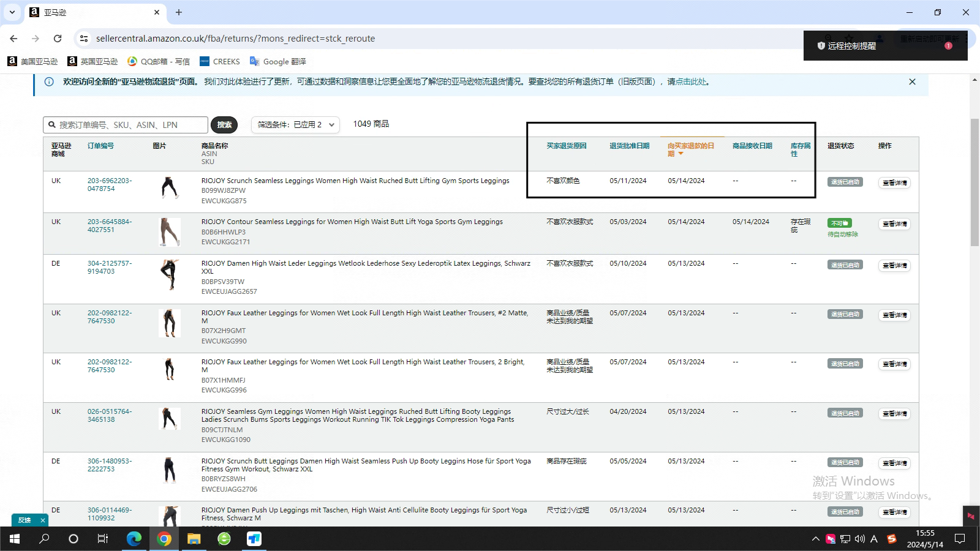Click the 反馈 feedback tab
Viewport: 980px width, 551px height.
click(24, 520)
